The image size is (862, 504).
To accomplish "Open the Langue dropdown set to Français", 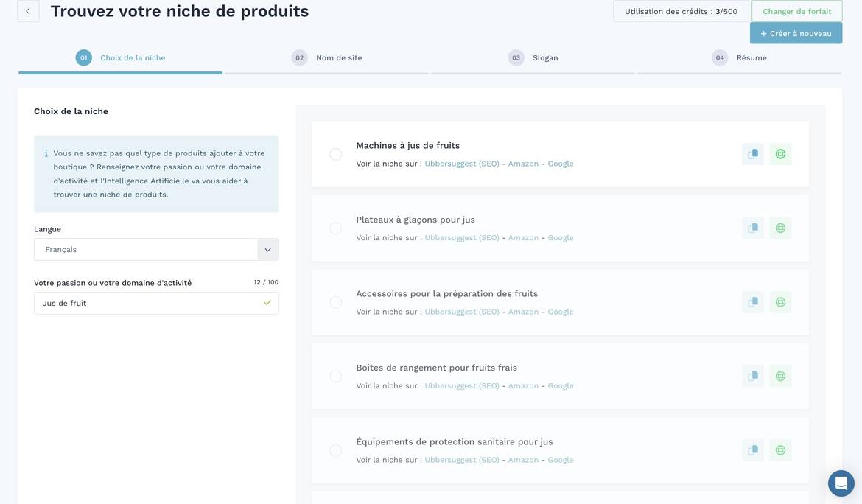I will click(x=156, y=250).
